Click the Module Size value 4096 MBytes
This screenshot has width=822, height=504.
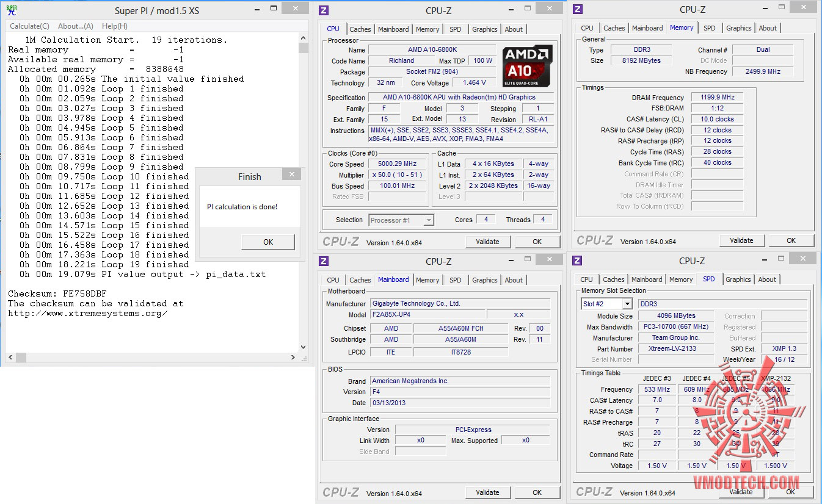pyautogui.click(x=676, y=316)
